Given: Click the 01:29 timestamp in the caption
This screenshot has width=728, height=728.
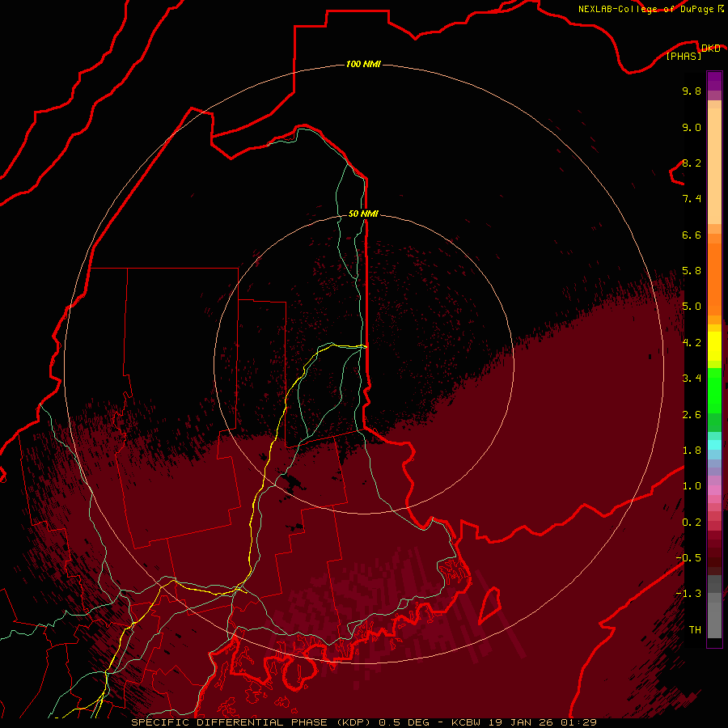Looking at the screenshot, I should pyautogui.click(x=578, y=722).
